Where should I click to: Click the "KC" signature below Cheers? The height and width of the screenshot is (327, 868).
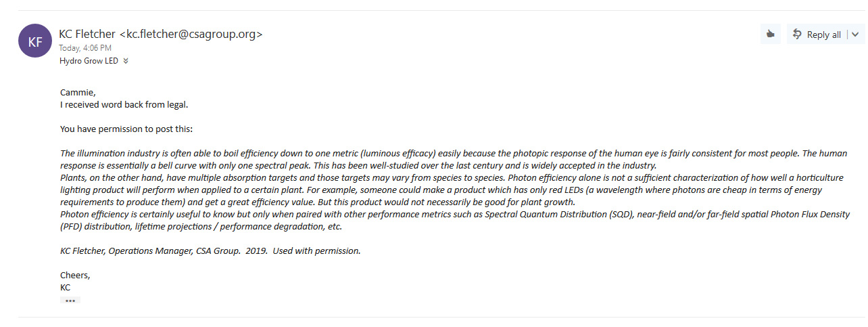(66, 287)
